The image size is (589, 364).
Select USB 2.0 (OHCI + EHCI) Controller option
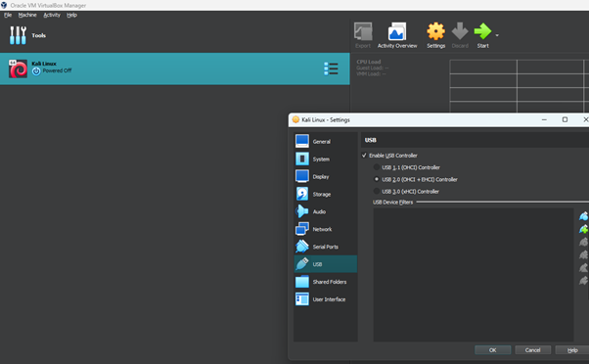[377, 180]
